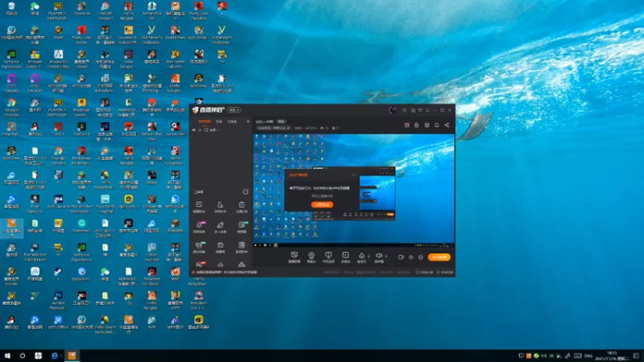Open the orange streaming app in taskbar
This screenshot has height=362, width=644.
pos(72,356)
